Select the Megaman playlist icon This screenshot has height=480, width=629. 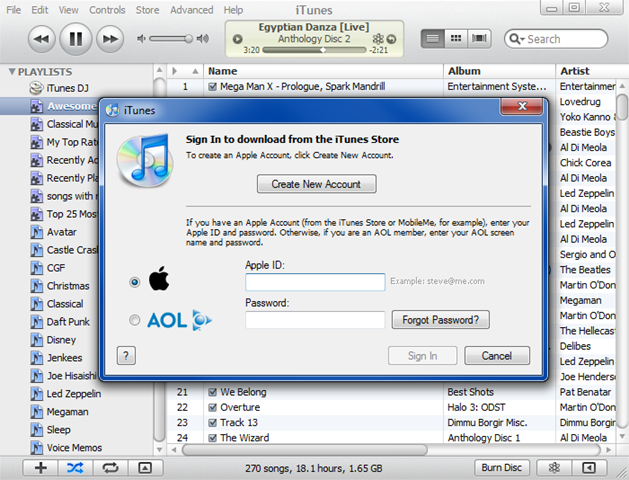[x=37, y=412]
